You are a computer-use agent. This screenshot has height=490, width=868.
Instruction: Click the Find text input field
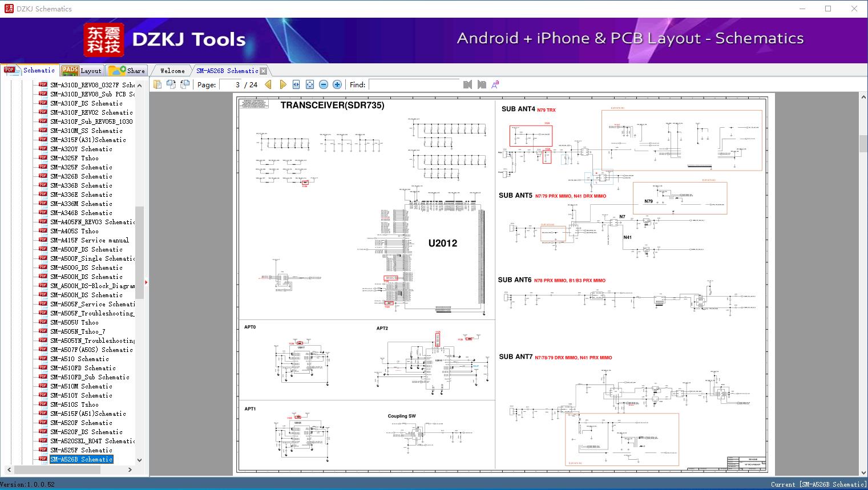pos(414,84)
